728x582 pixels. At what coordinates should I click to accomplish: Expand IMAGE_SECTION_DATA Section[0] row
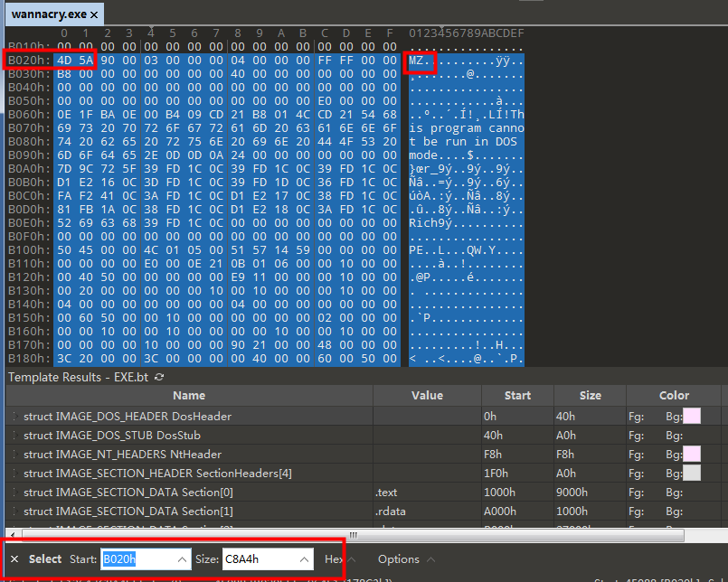pyautogui.click(x=15, y=493)
